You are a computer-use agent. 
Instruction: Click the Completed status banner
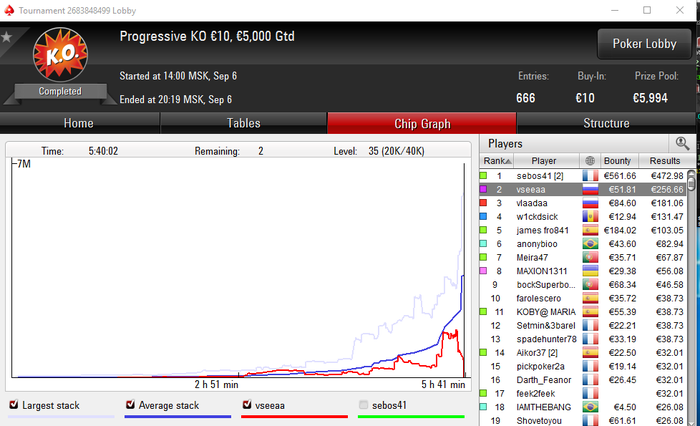(60, 92)
